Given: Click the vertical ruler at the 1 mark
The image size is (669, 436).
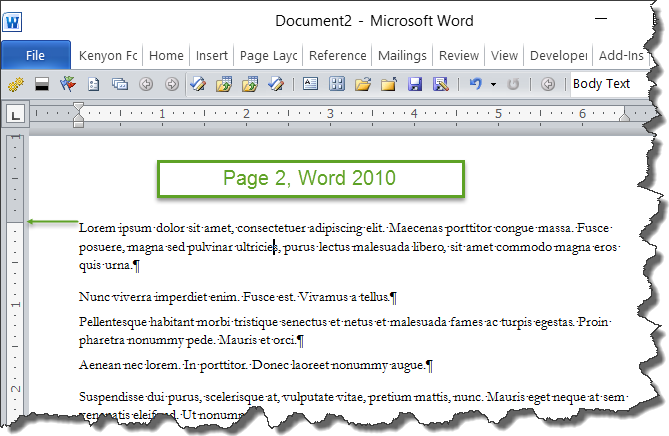Looking at the screenshot, I should 15,304.
